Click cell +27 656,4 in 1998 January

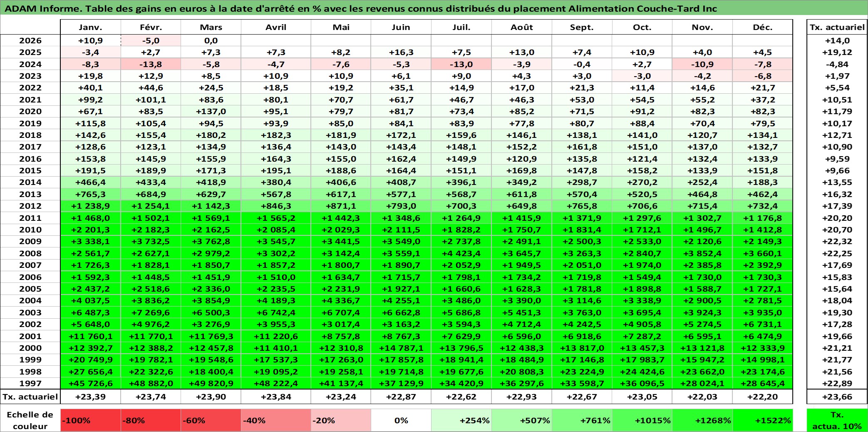point(91,372)
